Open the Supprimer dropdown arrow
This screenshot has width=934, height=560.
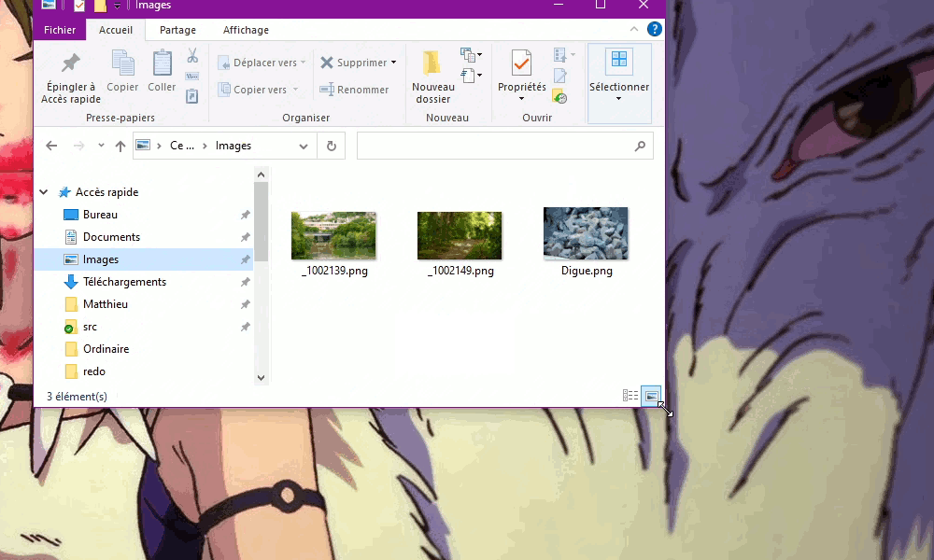[394, 63]
